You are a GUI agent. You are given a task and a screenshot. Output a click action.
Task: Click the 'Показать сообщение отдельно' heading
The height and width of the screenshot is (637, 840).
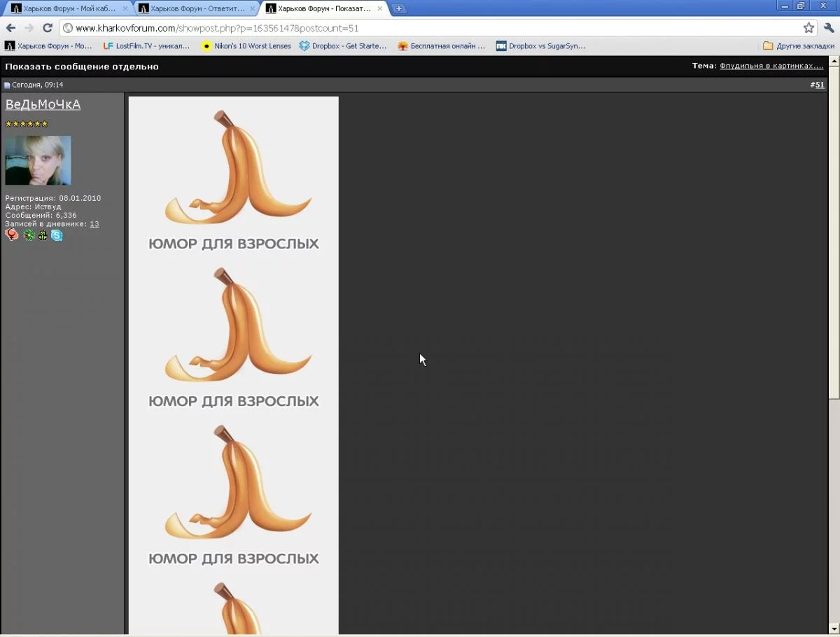82,66
